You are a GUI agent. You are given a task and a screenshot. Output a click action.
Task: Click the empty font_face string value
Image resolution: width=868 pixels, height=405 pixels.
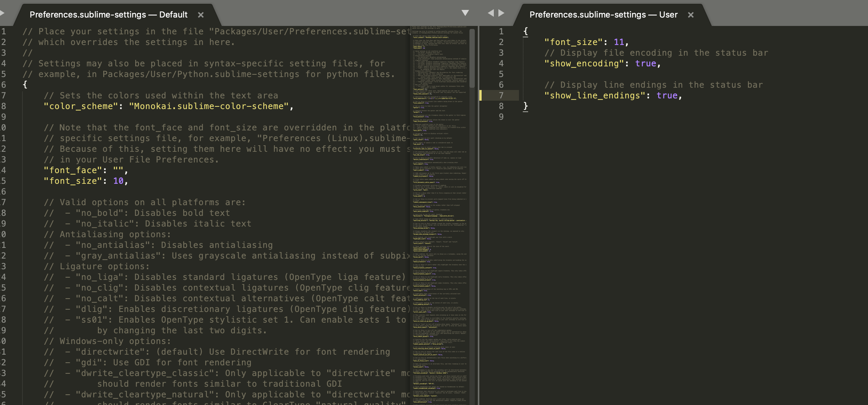click(120, 170)
